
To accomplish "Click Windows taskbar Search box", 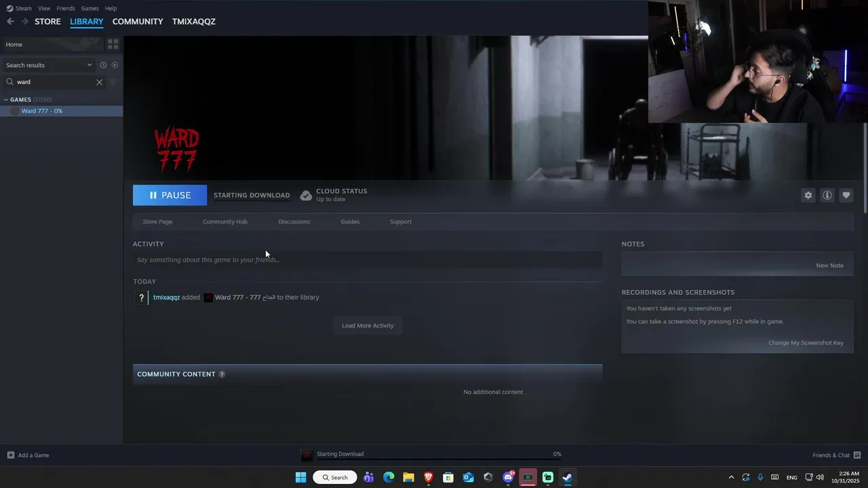I will (335, 477).
